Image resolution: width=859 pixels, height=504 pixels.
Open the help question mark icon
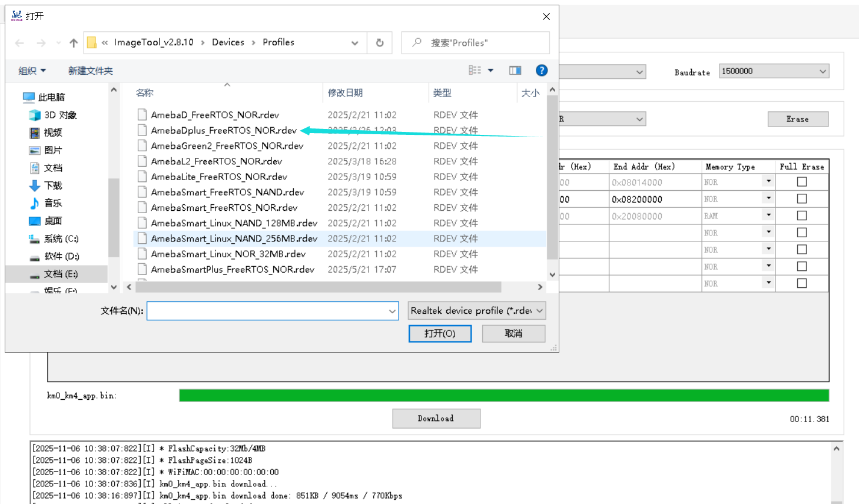click(x=542, y=71)
